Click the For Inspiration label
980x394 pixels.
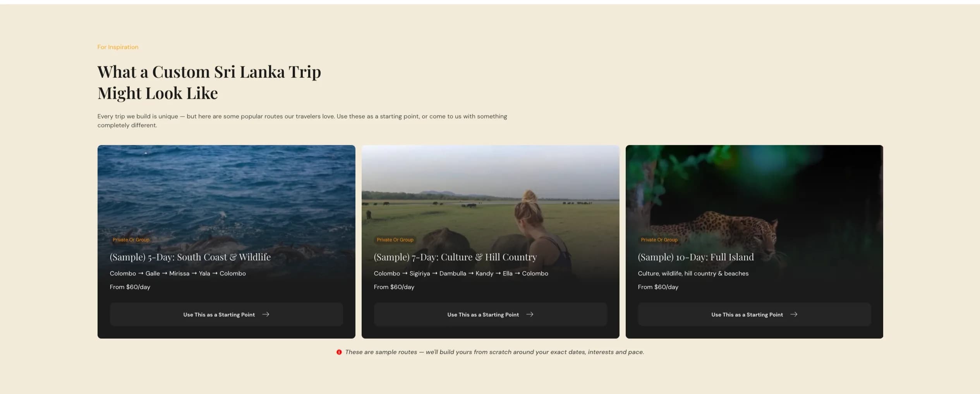tap(118, 47)
